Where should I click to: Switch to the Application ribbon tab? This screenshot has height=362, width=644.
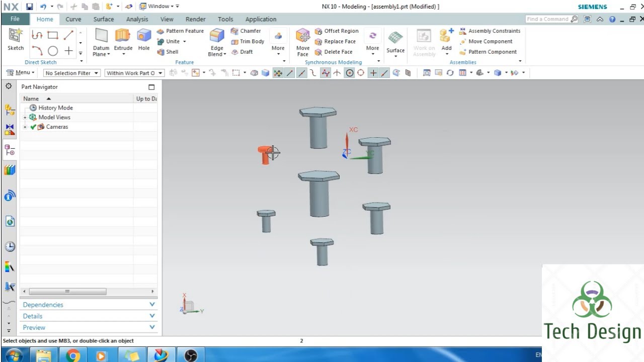pos(261,19)
